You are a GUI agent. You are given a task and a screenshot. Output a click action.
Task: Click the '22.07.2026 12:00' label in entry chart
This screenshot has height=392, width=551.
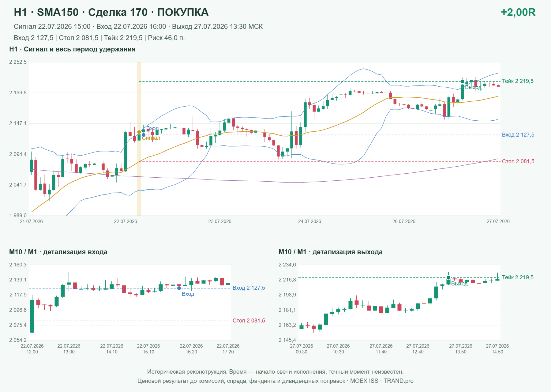(32, 349)
